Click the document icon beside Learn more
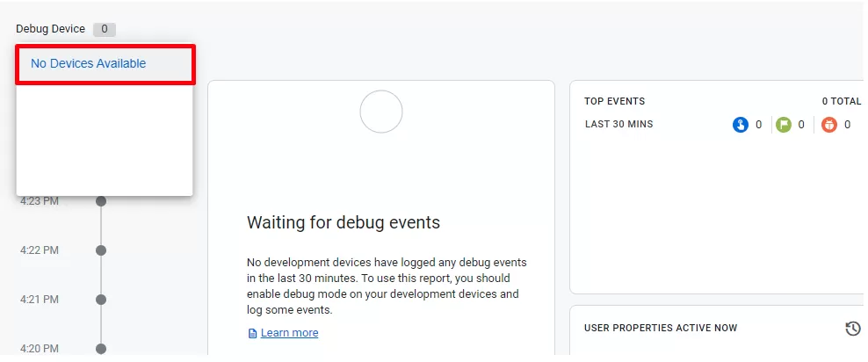 coord(252,333)
